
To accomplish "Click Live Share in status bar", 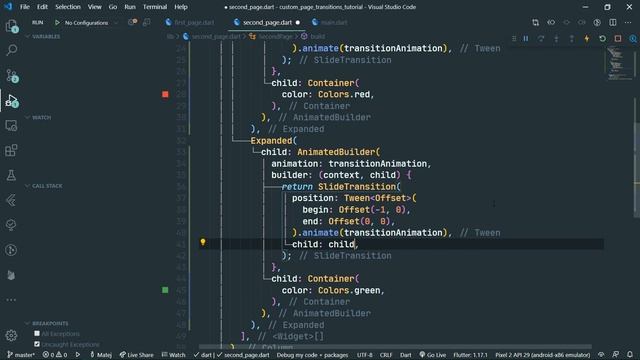I will click(136, 355).
